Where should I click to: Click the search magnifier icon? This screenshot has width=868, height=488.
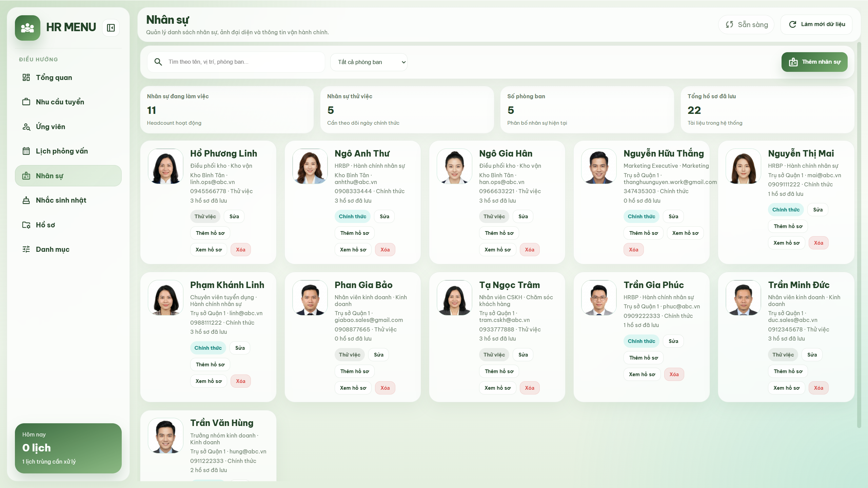click(x=158, y=62)
